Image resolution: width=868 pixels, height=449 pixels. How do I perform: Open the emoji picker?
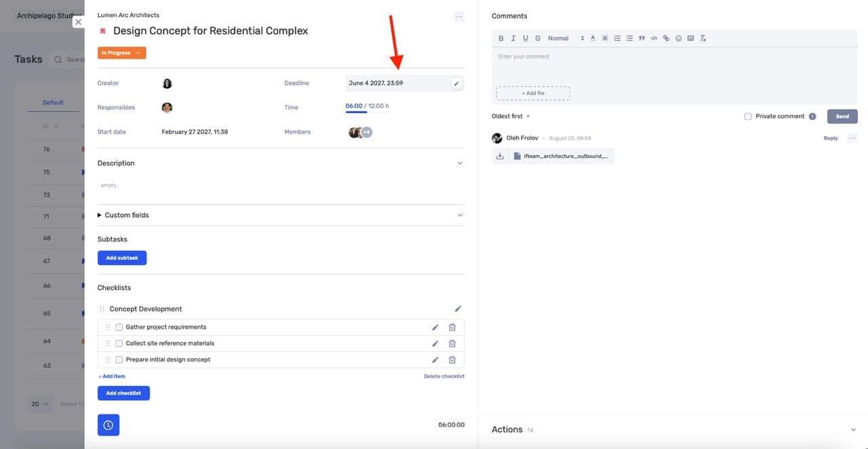(x=678, y=38)
